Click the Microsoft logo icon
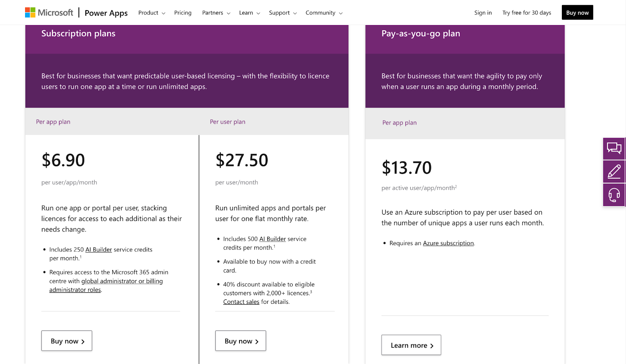626x364 pixels. coord(30,13)
